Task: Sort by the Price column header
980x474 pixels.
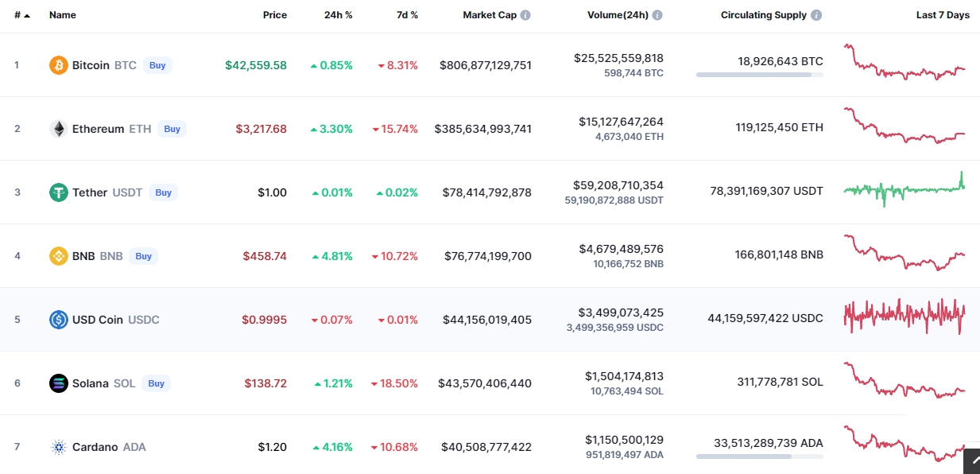Action: (x=275, y=15)
